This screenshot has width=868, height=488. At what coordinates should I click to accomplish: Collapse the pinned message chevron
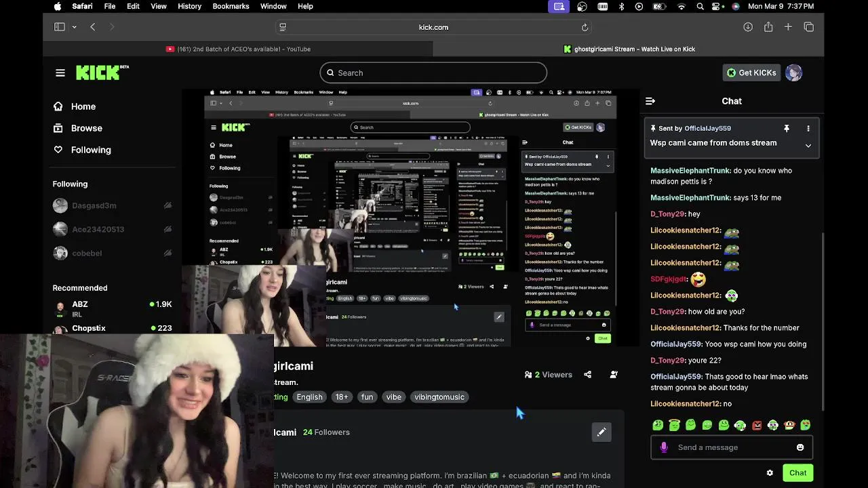click(x=808, y=146)
